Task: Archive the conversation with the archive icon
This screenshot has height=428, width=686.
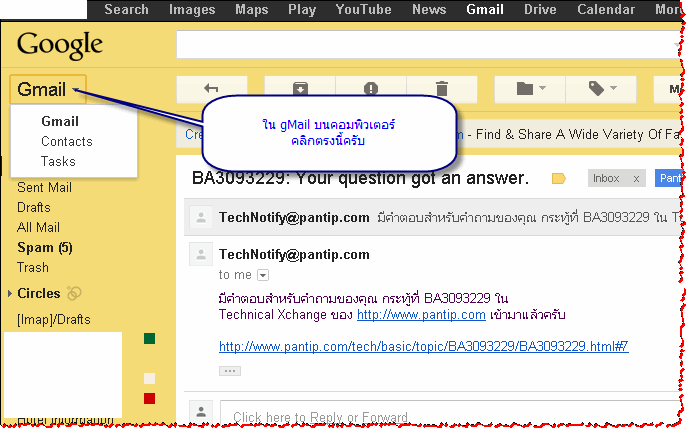Action: [300, 88]
